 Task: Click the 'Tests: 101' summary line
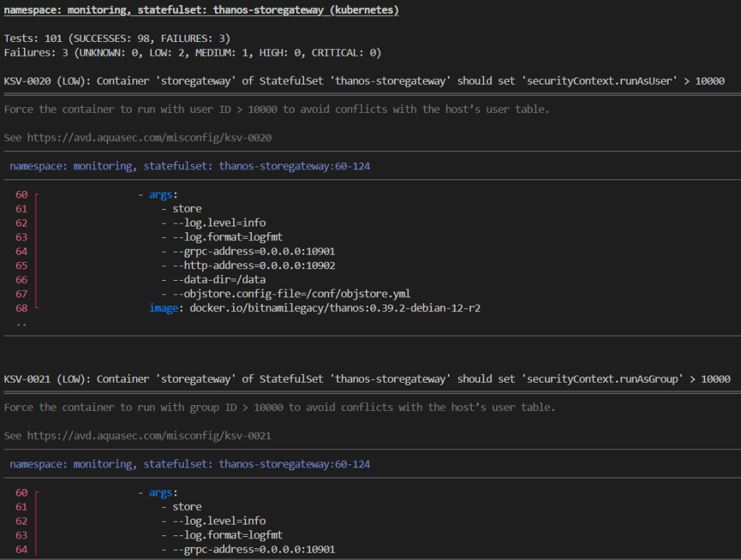click(x=117, y=38)
